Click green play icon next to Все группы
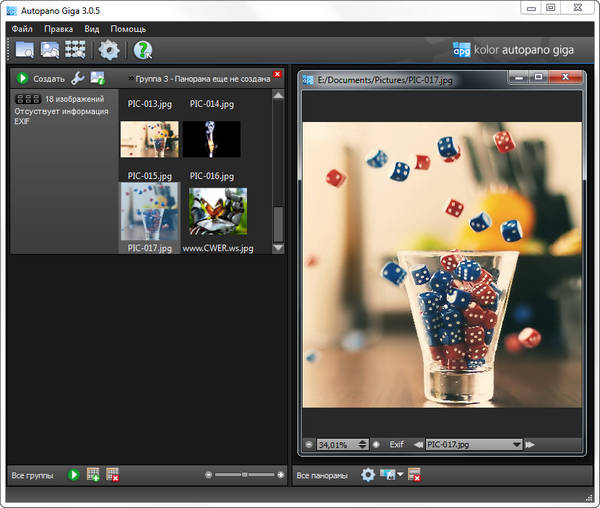The image size is (600, 508). point(73,475)
